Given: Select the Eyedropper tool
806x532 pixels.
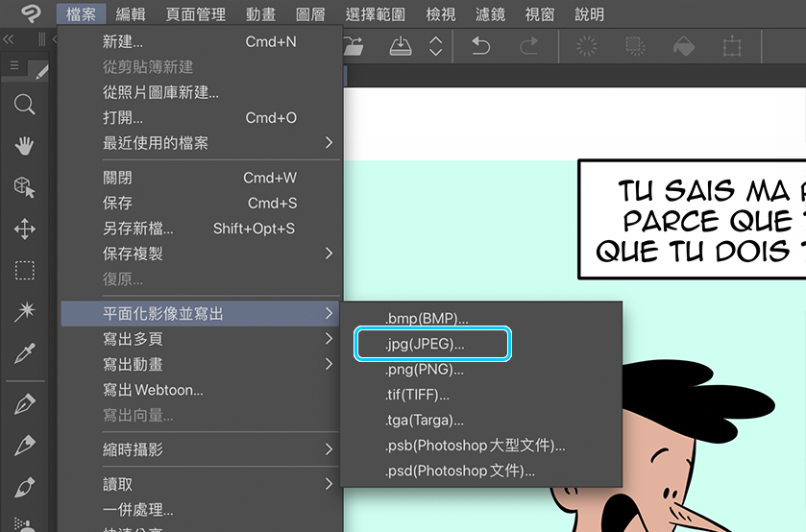Looking at the screenshot, I should click(24, 354).
